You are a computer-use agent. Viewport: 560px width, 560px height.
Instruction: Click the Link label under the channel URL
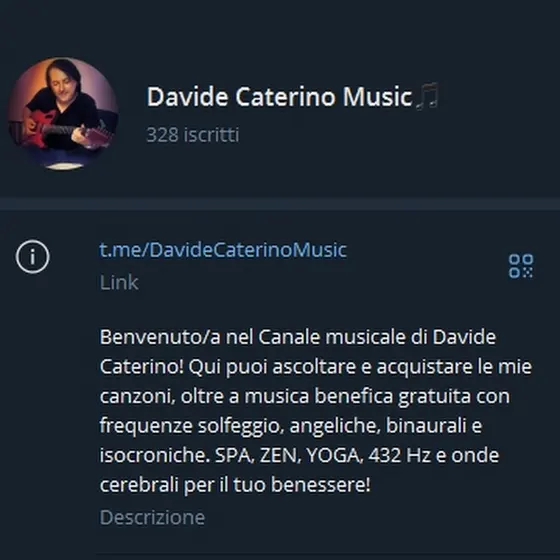click(x=119, y=282)
